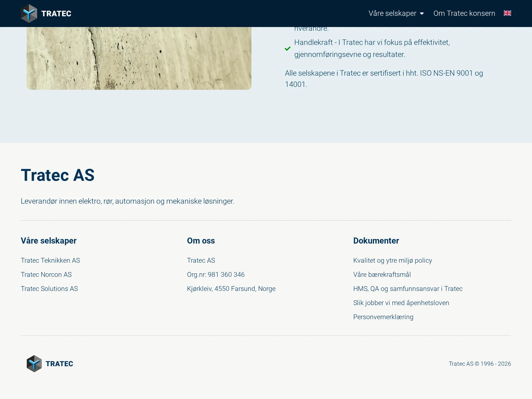Click the Handlekraft bullet paragraph

pos(372,49)
